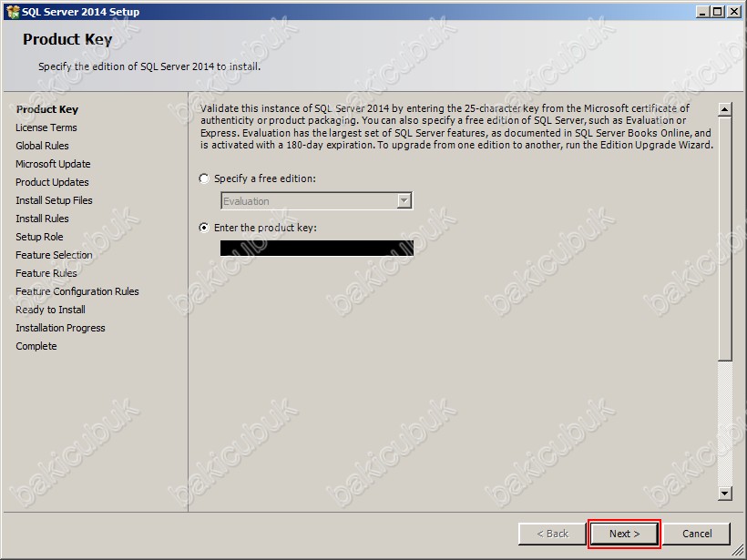Select the Product Key step in sidebar
This screenshot has width=747, height=560.
(x=47, y=109)
